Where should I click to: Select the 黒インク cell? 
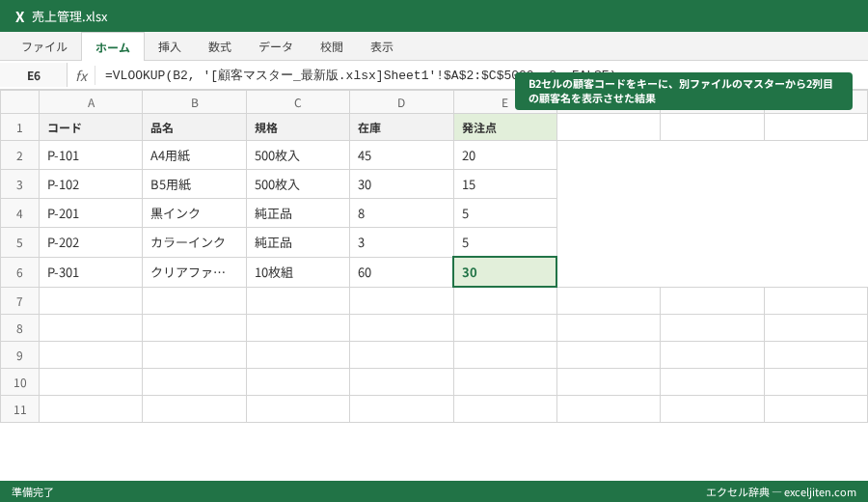point(194,213)
